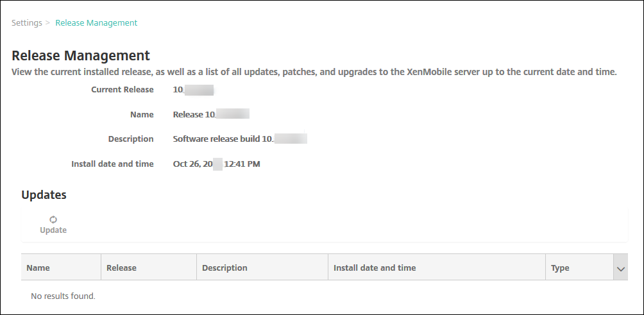The width and height of the screenshot is (644, 315).
Task: Click the Oct 26 install date value
Action: (x=216, y=164)
